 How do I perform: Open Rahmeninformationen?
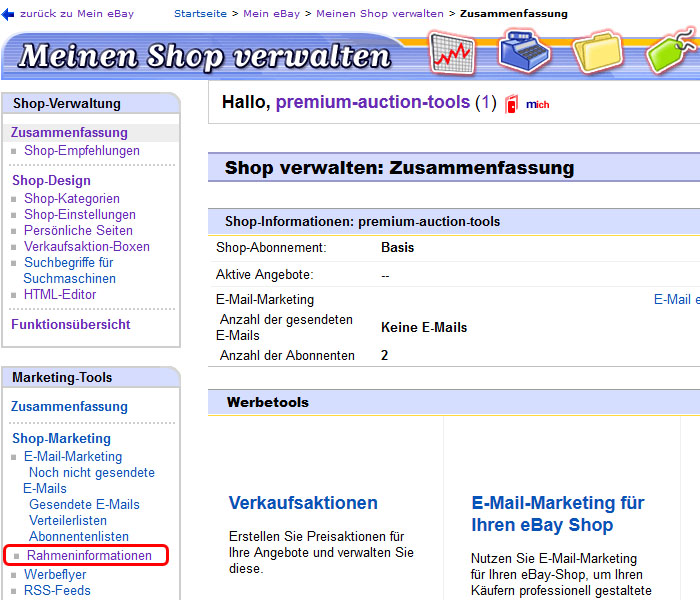(x=89, y=555)
